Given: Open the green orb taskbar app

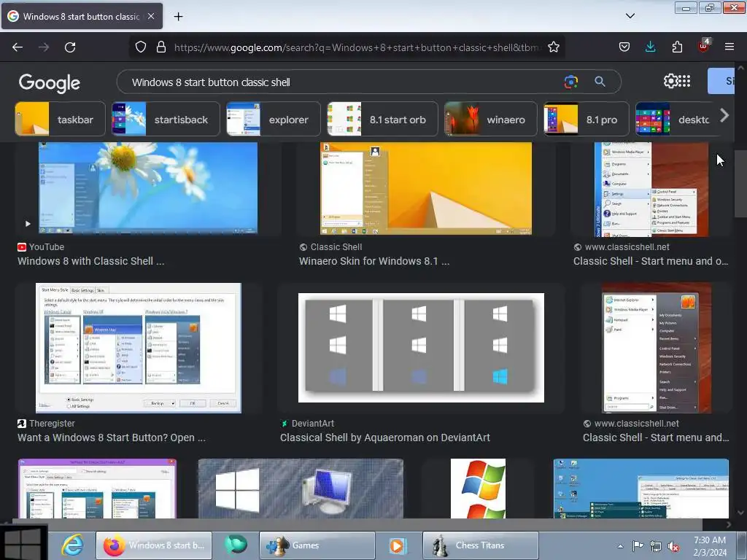Looking at the screenshot, I should [x=236, y=545].
